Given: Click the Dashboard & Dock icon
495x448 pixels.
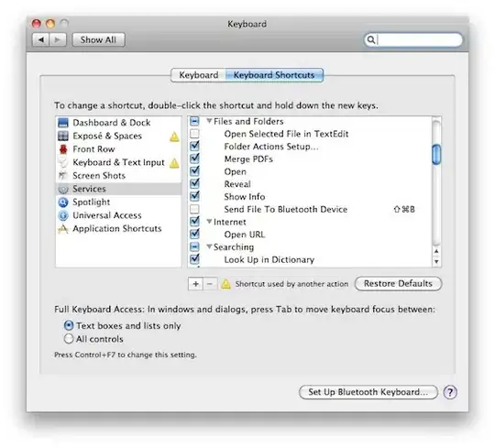Looking at the screenshot, I should coord(63,123).
